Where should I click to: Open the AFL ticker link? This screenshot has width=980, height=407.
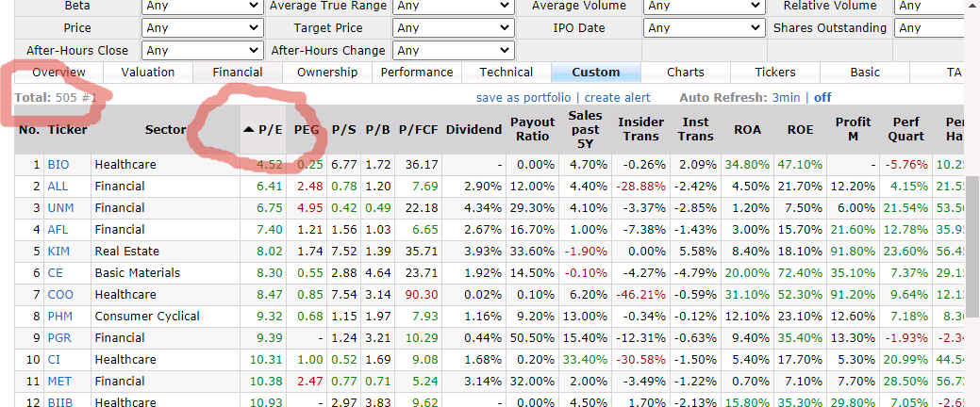tap(58, 230)
